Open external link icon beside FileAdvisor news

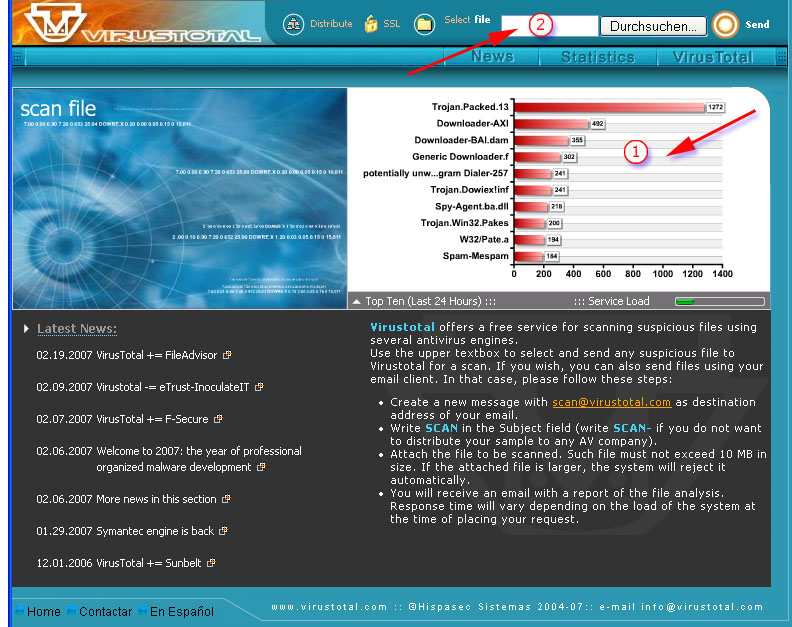point(227,355)
